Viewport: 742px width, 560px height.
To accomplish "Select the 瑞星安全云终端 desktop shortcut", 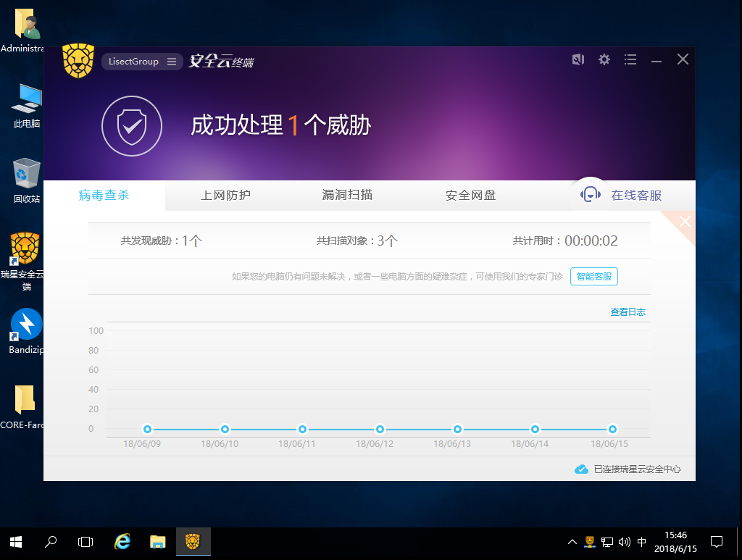I will pos(25,262).
